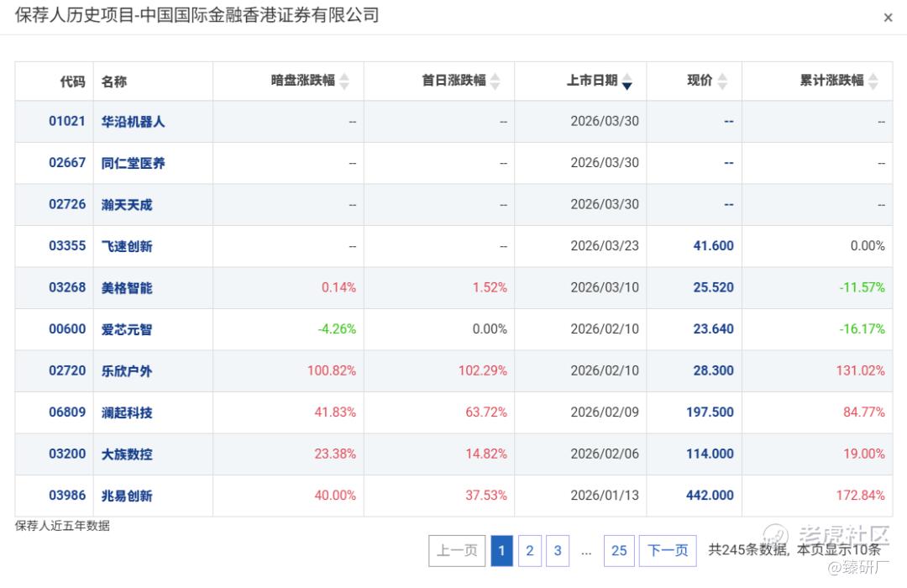Viewport: 907px width, 588px height.
Task: Click the 上一页 previous page button
Action: (457, 550)
